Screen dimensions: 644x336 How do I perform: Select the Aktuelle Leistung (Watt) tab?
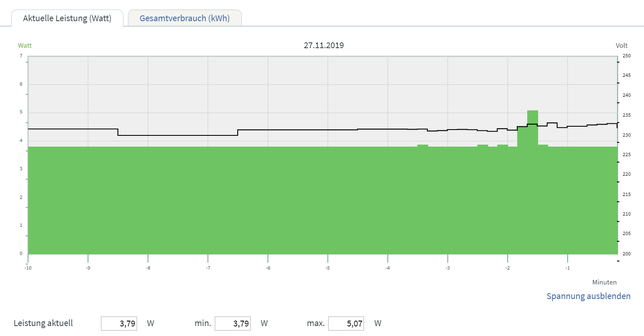click(x=67, y=18)
